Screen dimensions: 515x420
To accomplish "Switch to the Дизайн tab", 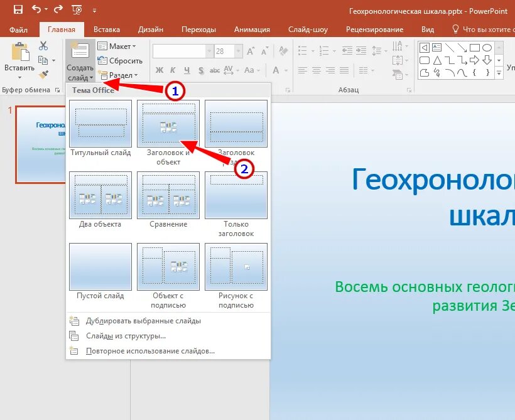I will pos(151,30).
